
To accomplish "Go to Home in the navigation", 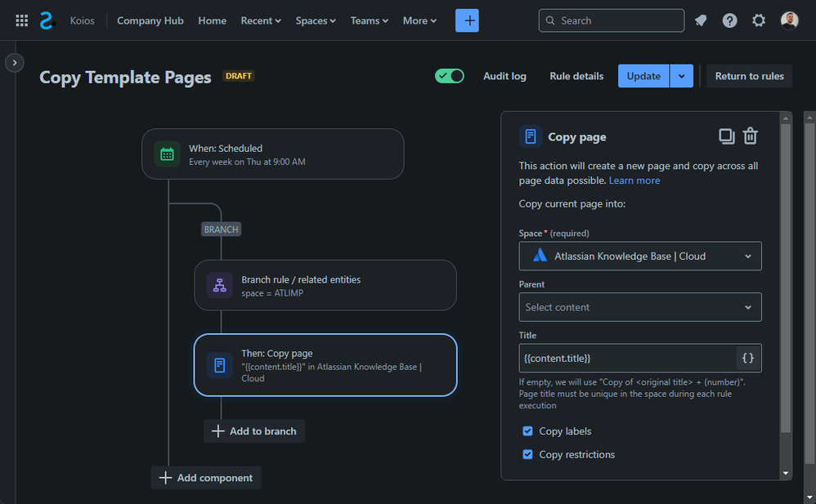I will (x=212, y=20).
